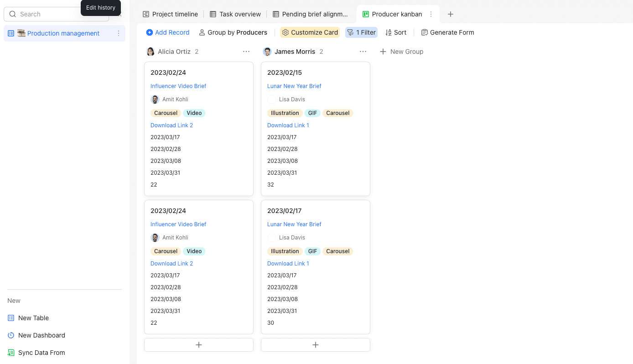Click GIF tag on 2023/02/15 card
This screenshot has height=364, width=633.
point(312,113)
